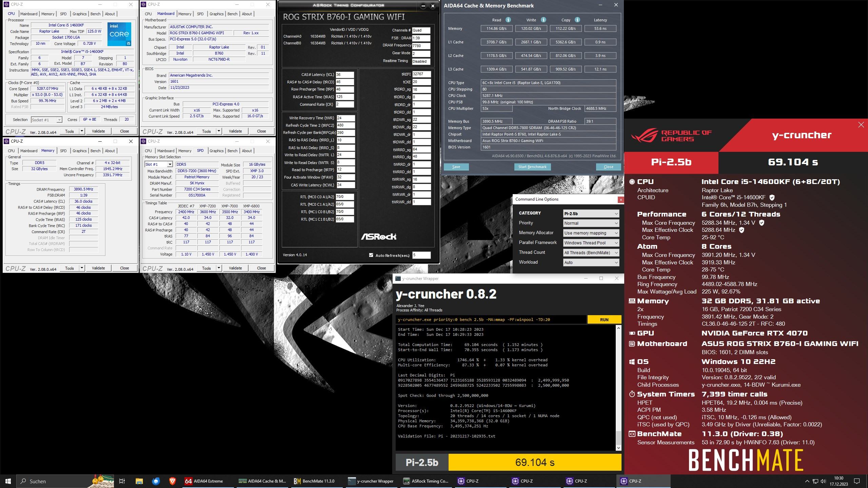Click the info icon next to Read in AIDA64
The height and width of the screenshot is (488, 868).
[x=508, y=20]
